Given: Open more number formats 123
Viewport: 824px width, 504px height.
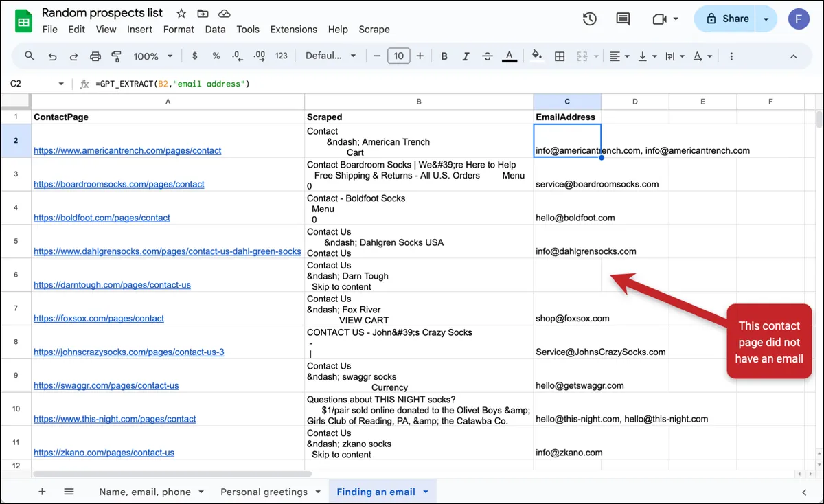Looking at the screenshot, I should [x=281, y=56].
